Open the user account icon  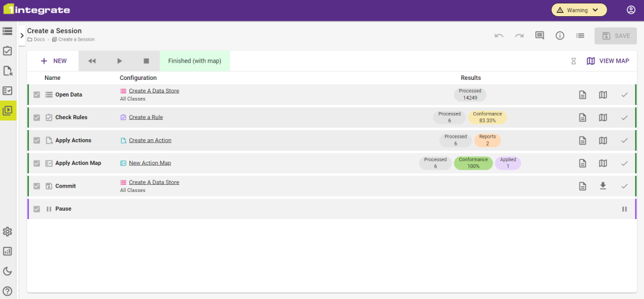coord(630,10)
